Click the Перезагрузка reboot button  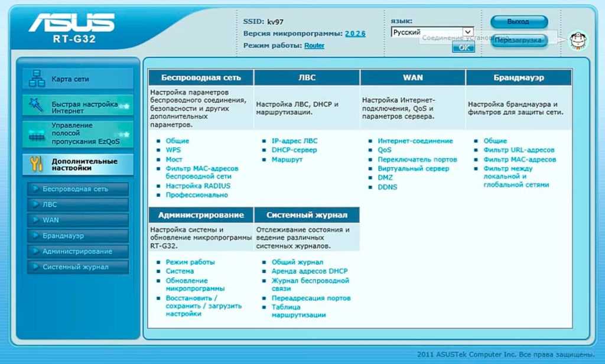pos(519,40)
